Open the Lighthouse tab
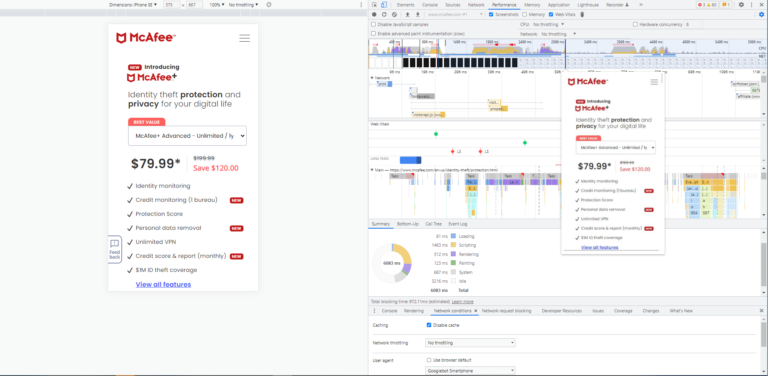This screenshot has height=376, width=768. tap(588, 4)
